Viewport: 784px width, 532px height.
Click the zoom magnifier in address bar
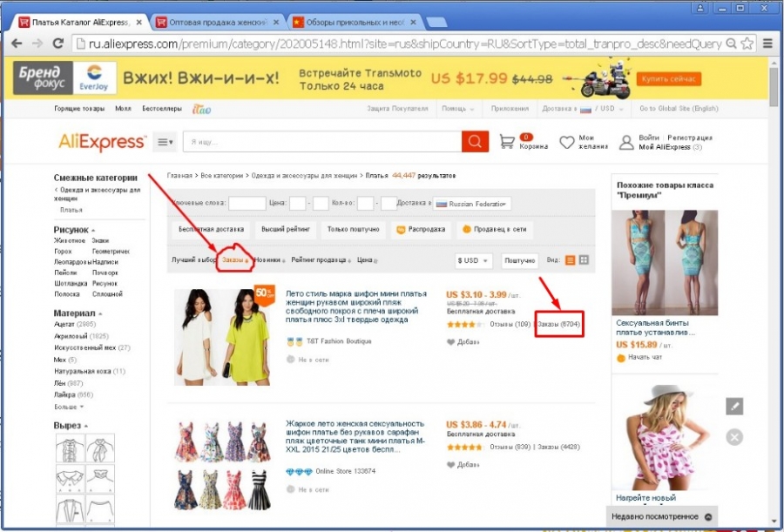pyautogui.click(x=731, y=44)
